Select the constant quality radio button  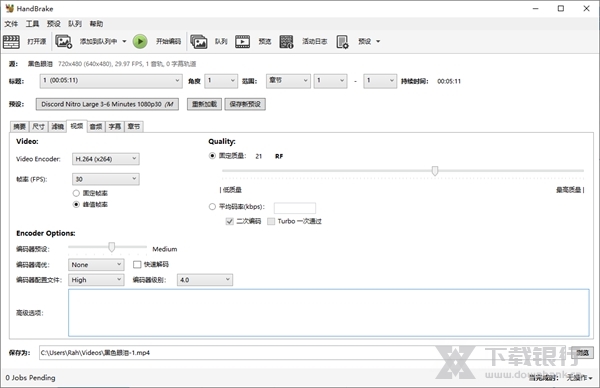212,156
